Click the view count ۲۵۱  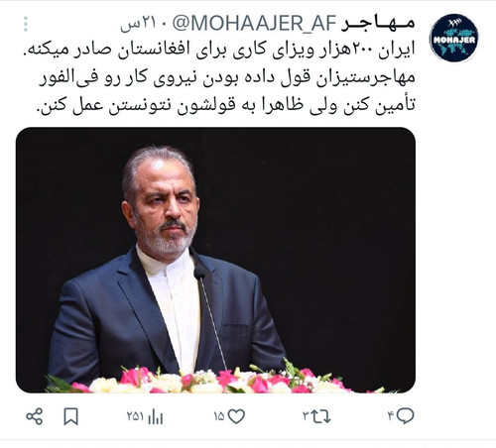pos(136,416)
